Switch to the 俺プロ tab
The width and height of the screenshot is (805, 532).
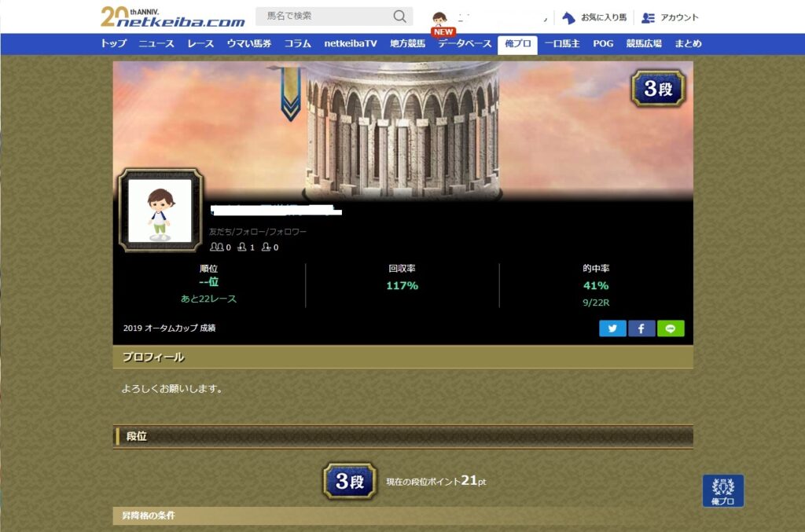point(517,44)
